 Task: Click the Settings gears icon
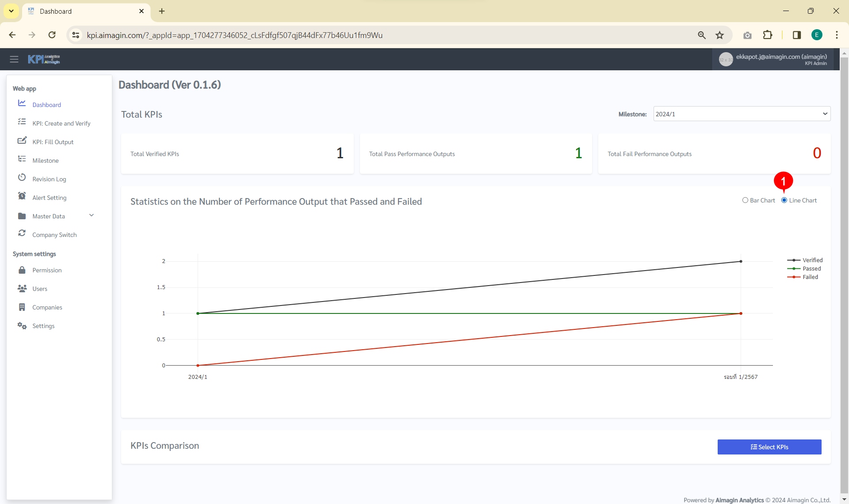[22, 325]
